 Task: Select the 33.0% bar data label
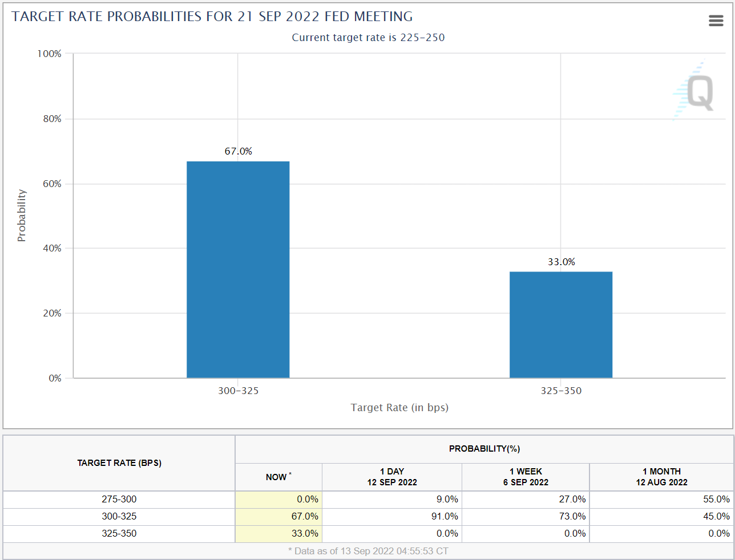click(x=562, y=262)
